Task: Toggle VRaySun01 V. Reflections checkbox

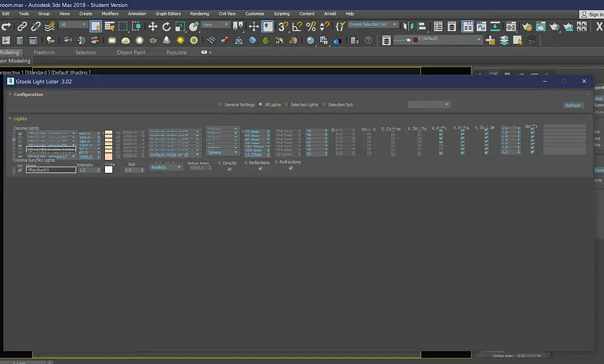Action: point(261,169)
